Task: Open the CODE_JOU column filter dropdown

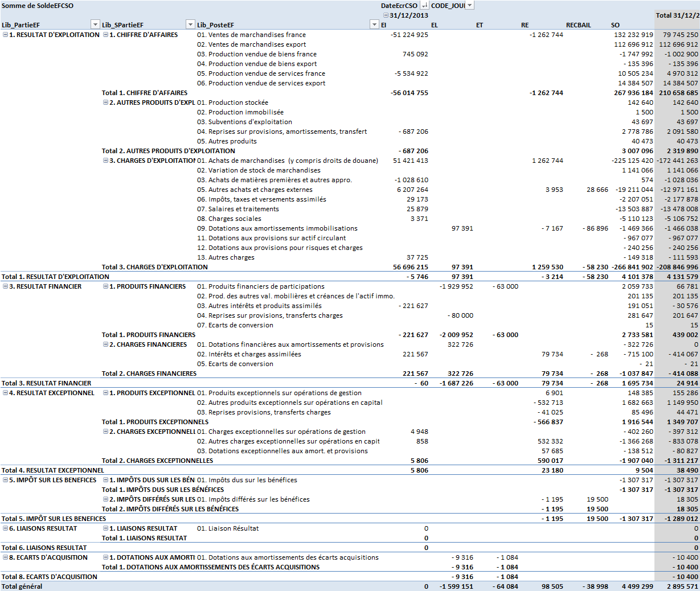Action: (469, 6)
